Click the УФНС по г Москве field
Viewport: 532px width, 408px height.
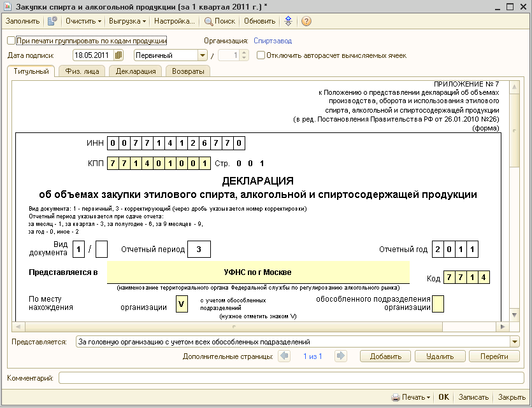point(258,272)
